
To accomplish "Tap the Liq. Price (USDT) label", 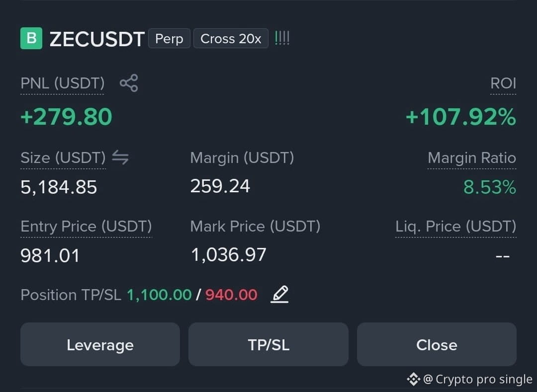I will (455, 227).
